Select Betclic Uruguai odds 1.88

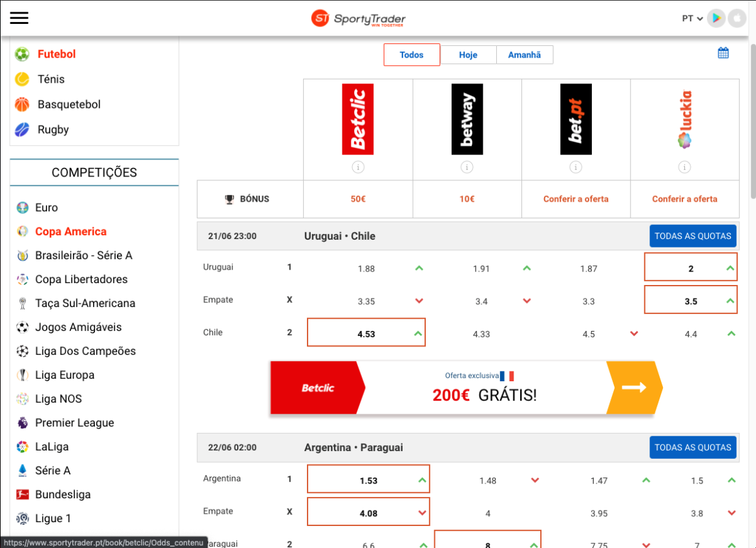point(366,269)
